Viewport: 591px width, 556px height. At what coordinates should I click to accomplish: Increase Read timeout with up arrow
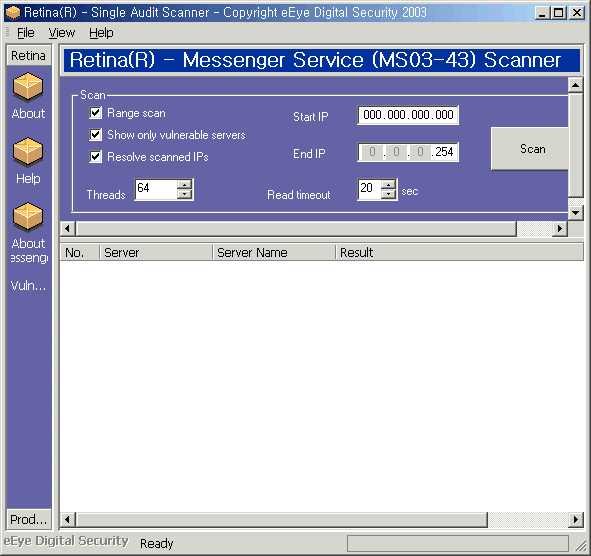(388, 184)
